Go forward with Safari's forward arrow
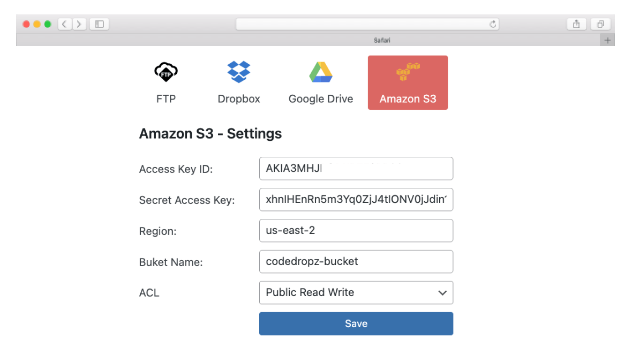This screenshot has width=632, height=364. [x=79, y=24]
